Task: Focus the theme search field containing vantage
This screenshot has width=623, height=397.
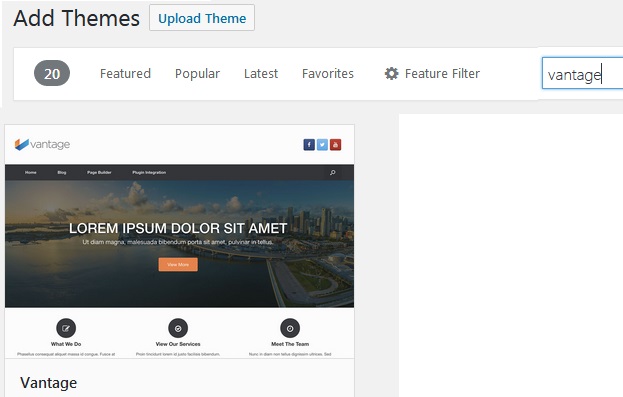Action: [x=582, y=74]
